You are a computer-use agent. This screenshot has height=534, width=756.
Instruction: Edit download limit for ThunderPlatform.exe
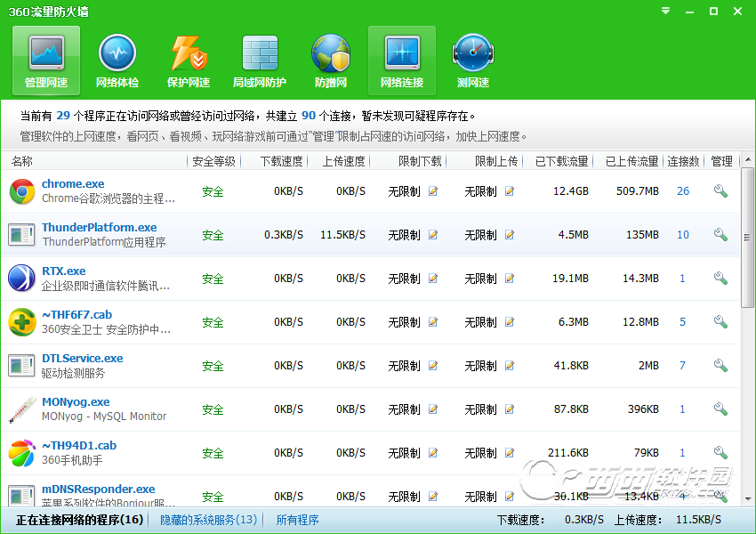click(x=433, y=235)
